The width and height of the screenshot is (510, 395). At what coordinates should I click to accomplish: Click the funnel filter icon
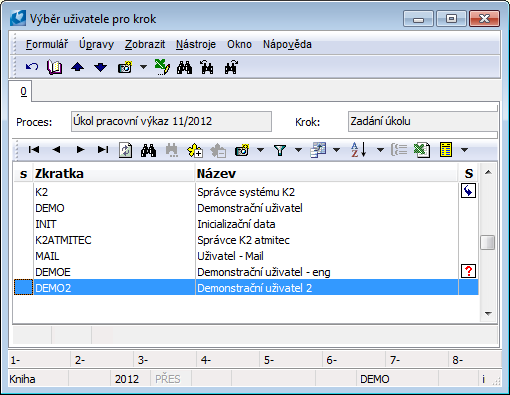pos(280,150)
